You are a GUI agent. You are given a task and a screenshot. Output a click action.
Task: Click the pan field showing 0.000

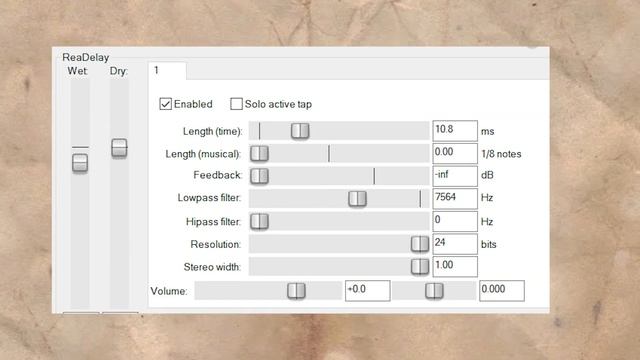[502, 291]
